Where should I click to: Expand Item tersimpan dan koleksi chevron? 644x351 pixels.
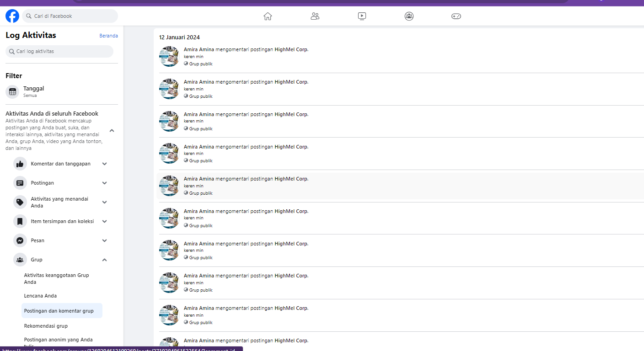coord(105,221)
